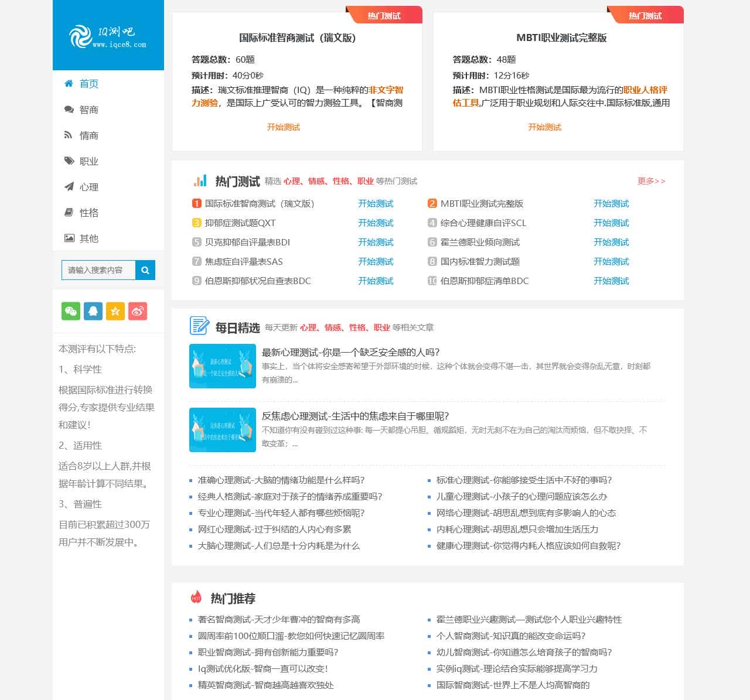
Task: Click the search magnifier icon
Action: pos(145,270)
